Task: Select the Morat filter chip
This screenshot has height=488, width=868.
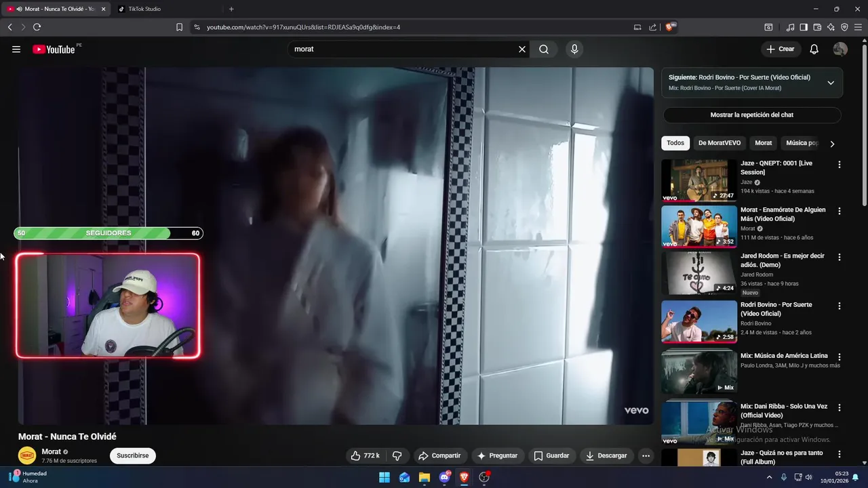Action: (764, 143)
